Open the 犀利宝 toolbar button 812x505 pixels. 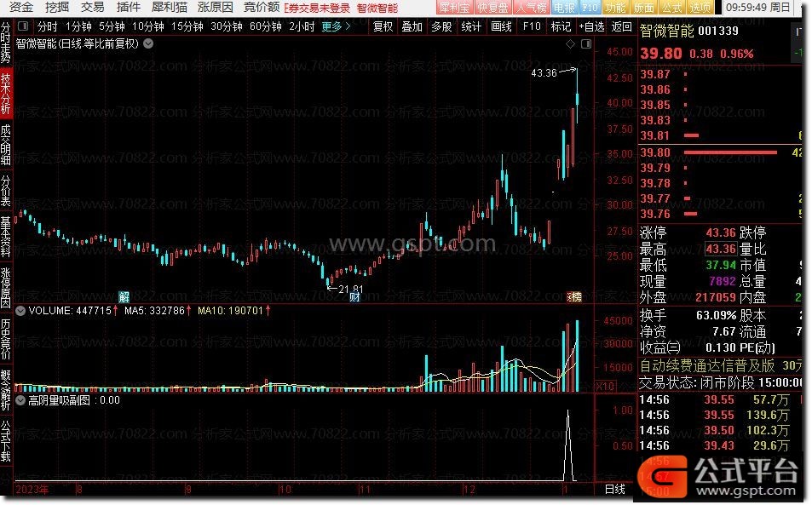pos(453,8)
